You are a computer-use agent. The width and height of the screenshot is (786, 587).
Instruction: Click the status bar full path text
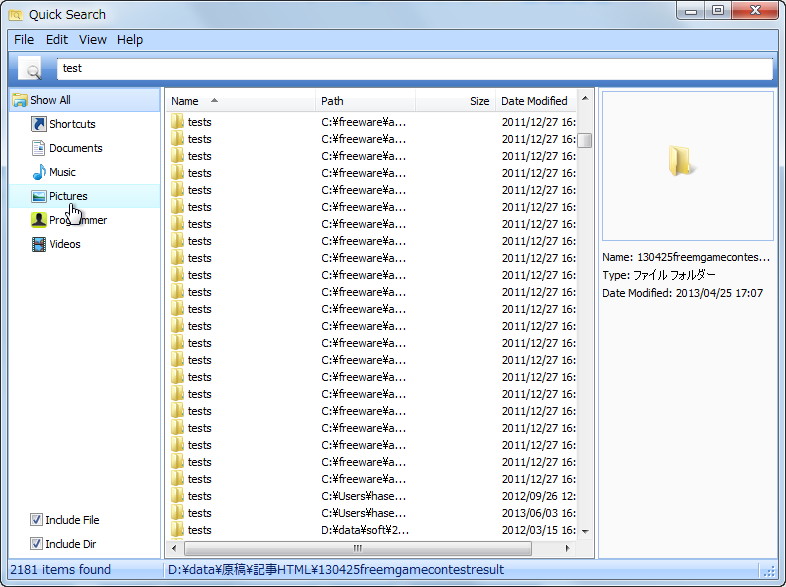(336, 569)
